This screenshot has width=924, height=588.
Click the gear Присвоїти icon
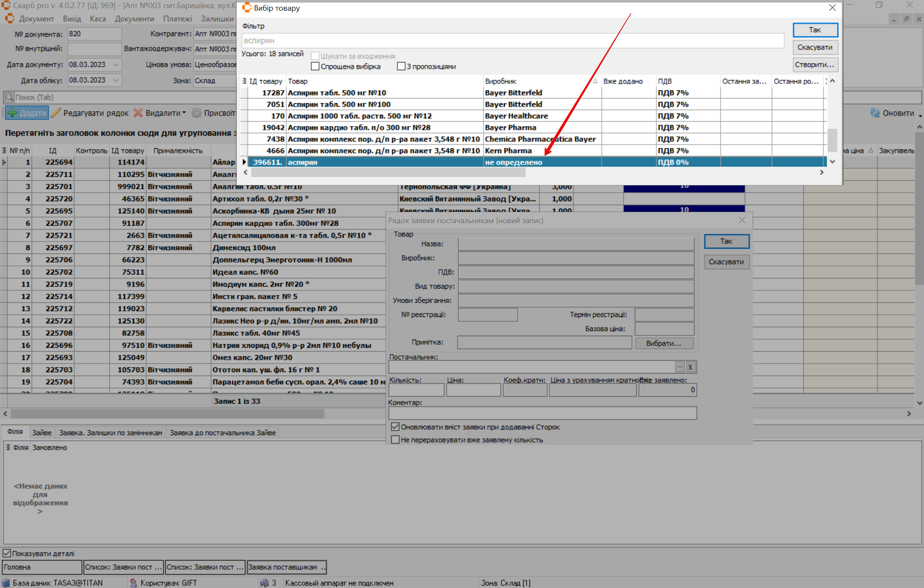tap(197, 113)
